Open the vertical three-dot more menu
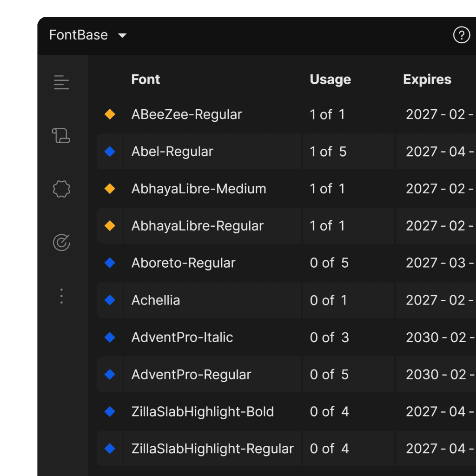The image size is (476, 476). (61, 296)
